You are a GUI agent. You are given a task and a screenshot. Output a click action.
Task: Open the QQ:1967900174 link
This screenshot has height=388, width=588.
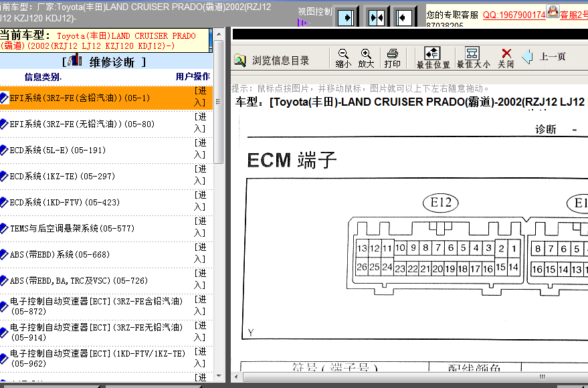coord(514,15)
